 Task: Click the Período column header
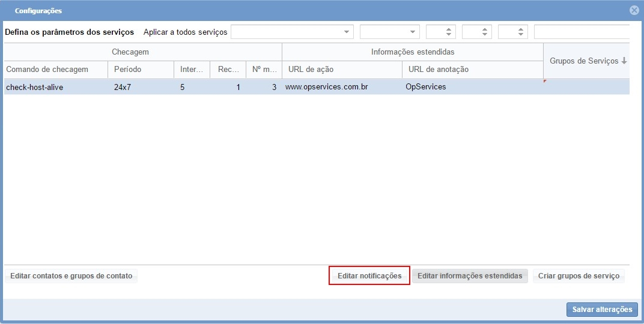[140, 70]
